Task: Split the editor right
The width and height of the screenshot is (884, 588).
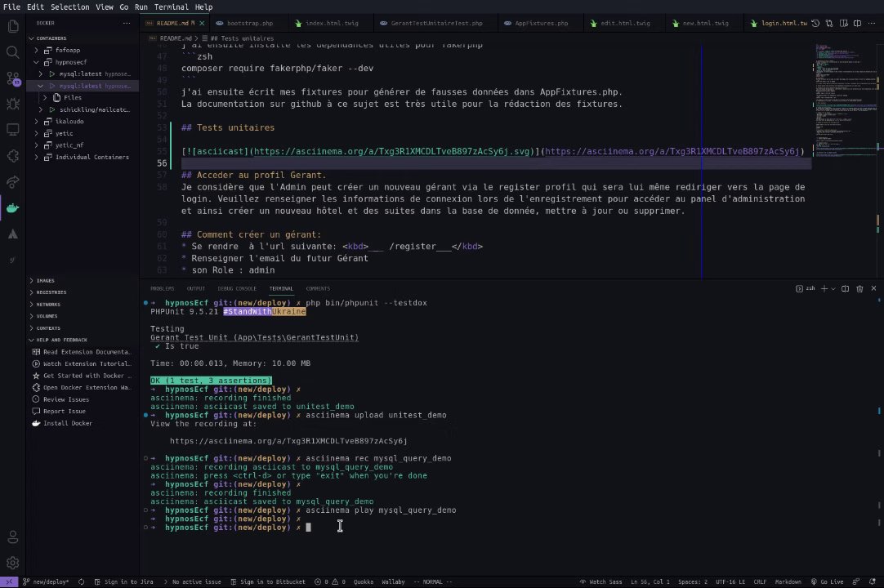Action: (858, 23)
